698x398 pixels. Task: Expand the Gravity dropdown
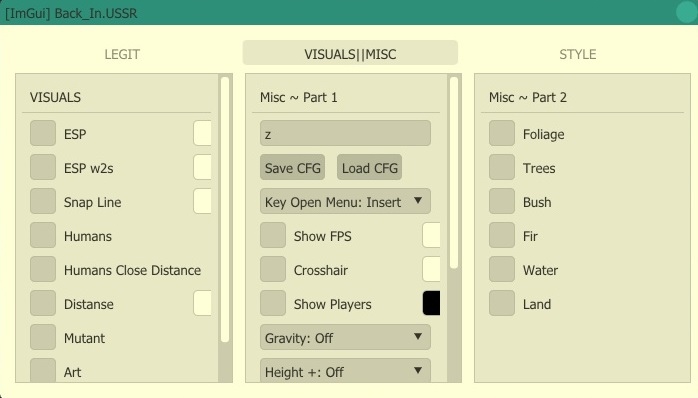(345, 337)
